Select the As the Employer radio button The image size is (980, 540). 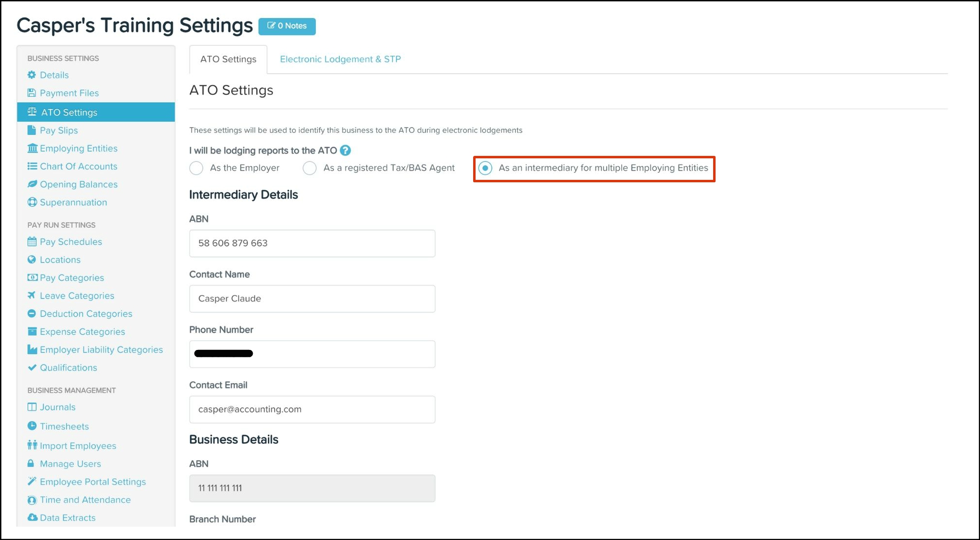(x=196, y=168)
